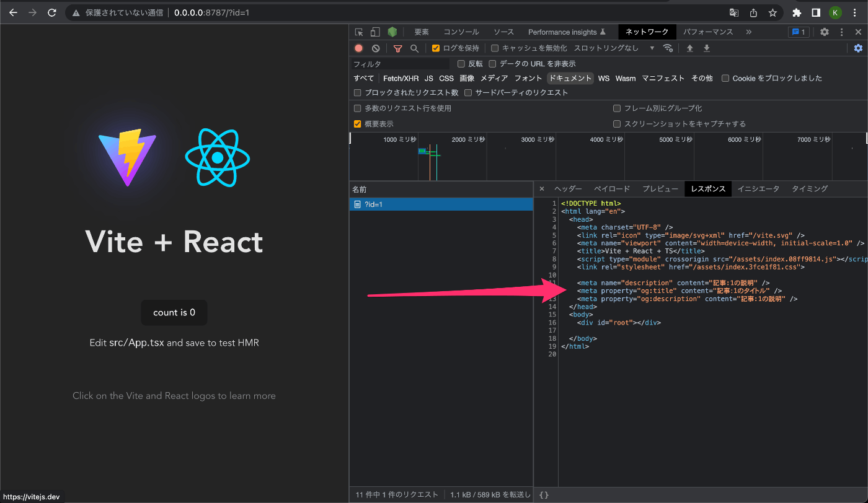Check データの URL を非表示 checkbox
This screenshot has width=868, height=503.
tap(492, 64)
